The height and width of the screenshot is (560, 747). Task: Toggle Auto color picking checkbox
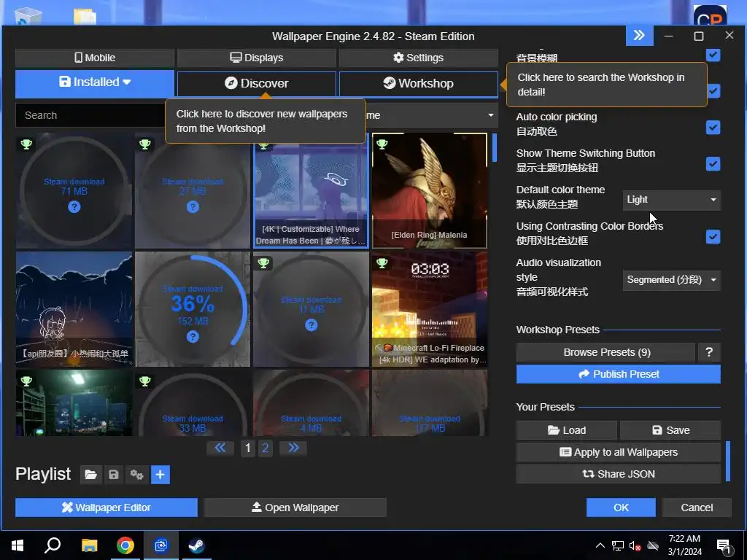point(713,128)
